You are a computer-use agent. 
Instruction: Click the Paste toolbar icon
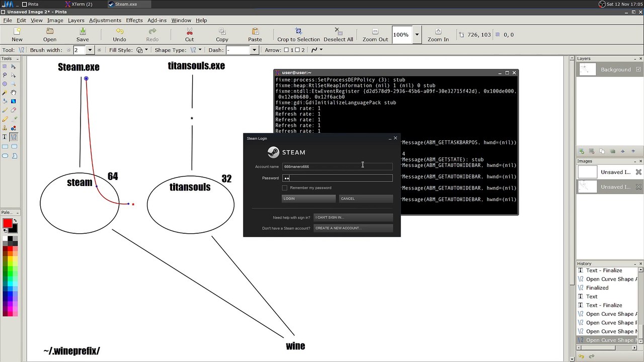coord(255,35)
